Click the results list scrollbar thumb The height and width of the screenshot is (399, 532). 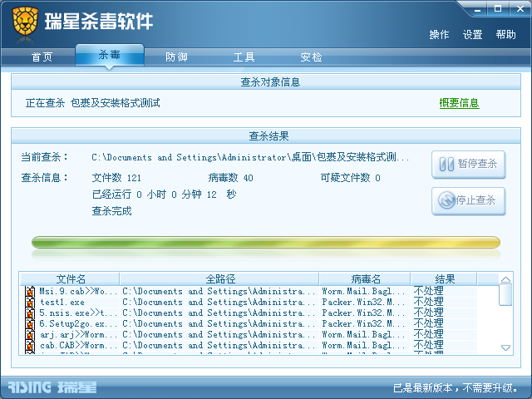pos(505,295)
